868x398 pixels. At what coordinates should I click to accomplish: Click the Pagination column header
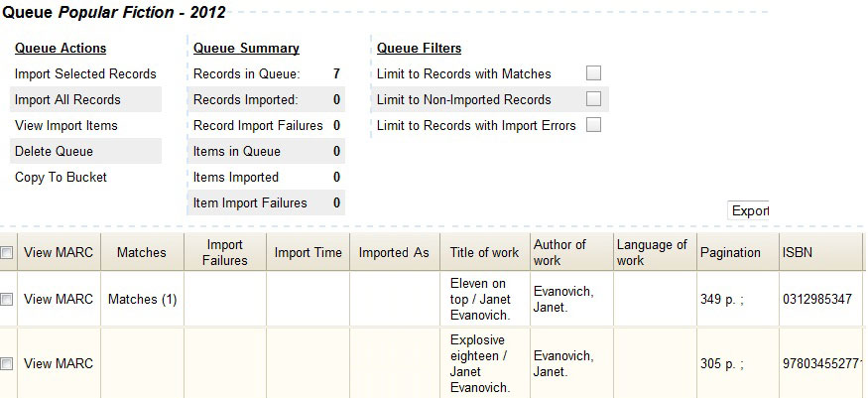tap(730, 253)
